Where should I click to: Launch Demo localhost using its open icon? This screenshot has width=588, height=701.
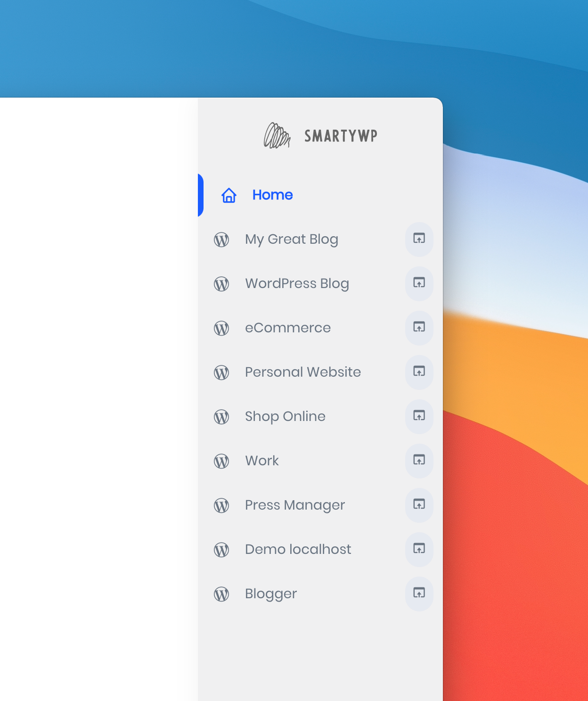point(418,550)
